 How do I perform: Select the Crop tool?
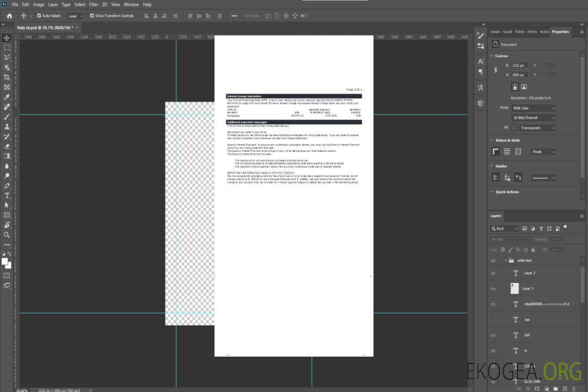[x=7, y=77]
